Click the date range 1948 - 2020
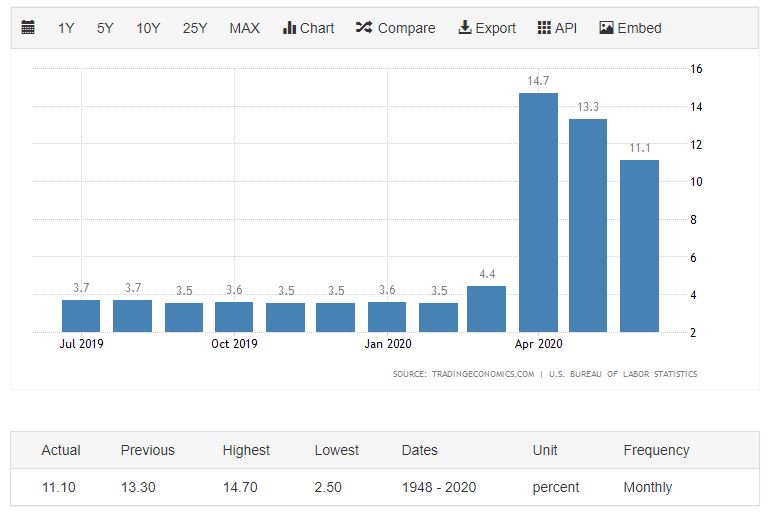The height and width of the screenshot is (514, 776). pos(439,487)
